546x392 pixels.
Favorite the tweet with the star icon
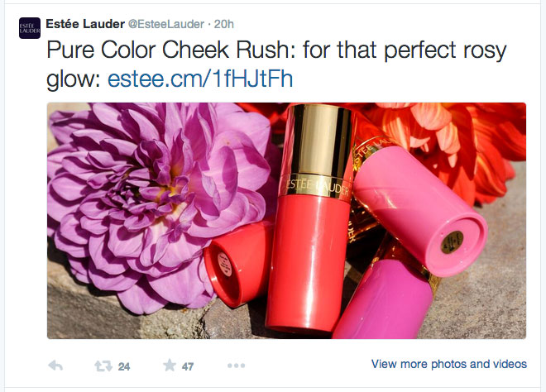coord(170,366)
